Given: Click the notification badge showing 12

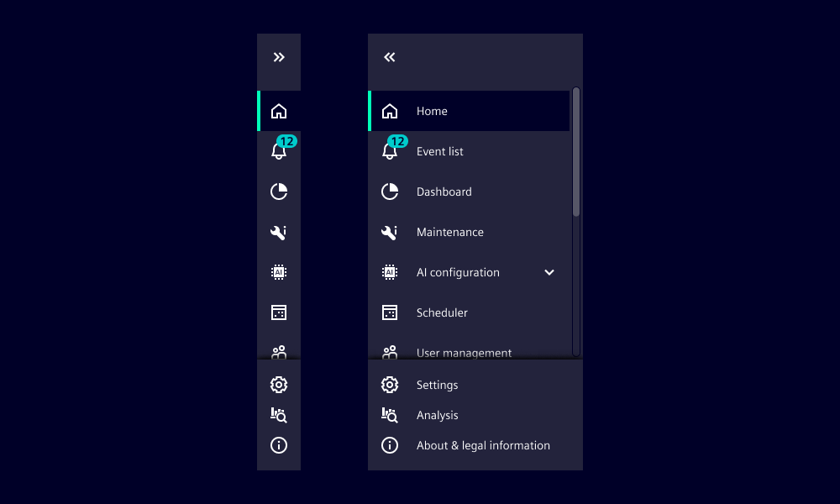Looking at the screenshot, I should (x=286, y=141).
